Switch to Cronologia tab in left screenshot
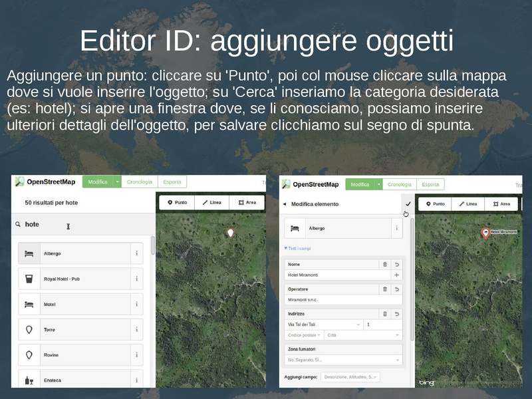Viewport: 532px width, 399px height. pyautogui.click(x=140, y=182)
